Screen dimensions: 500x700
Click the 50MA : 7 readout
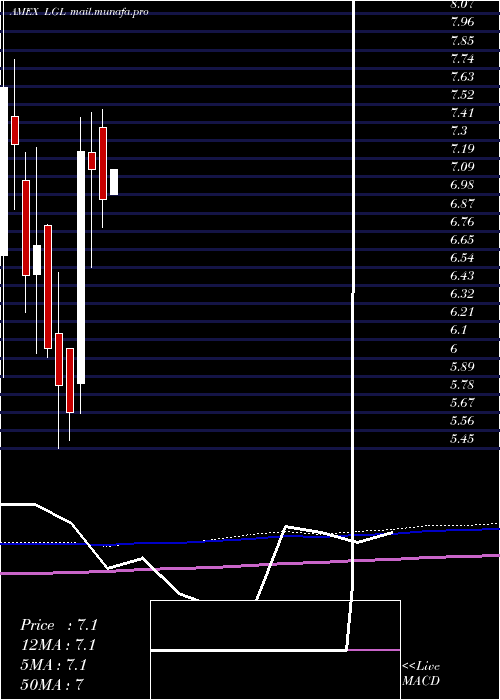(53, 684)
